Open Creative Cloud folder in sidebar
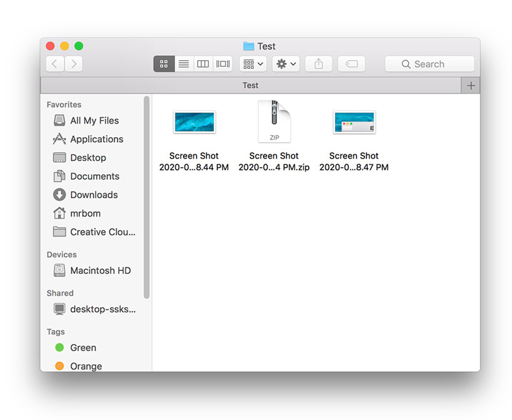This screenshot has height=420, width=512. [94, 232]
